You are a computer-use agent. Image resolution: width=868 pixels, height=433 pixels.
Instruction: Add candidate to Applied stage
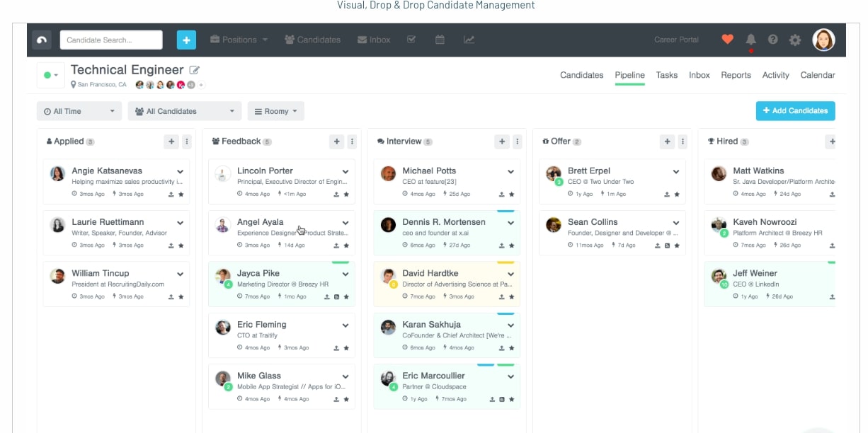pos(171,142)
